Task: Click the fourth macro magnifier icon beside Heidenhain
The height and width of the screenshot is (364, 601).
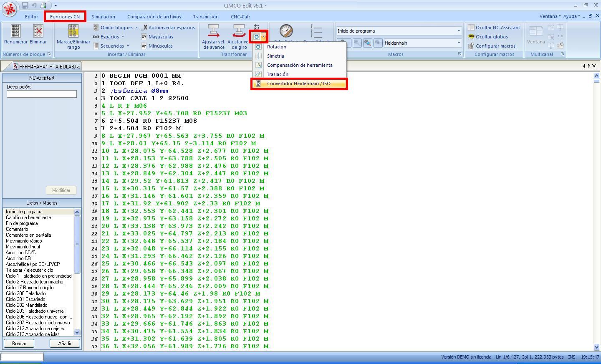Action: 378,43
